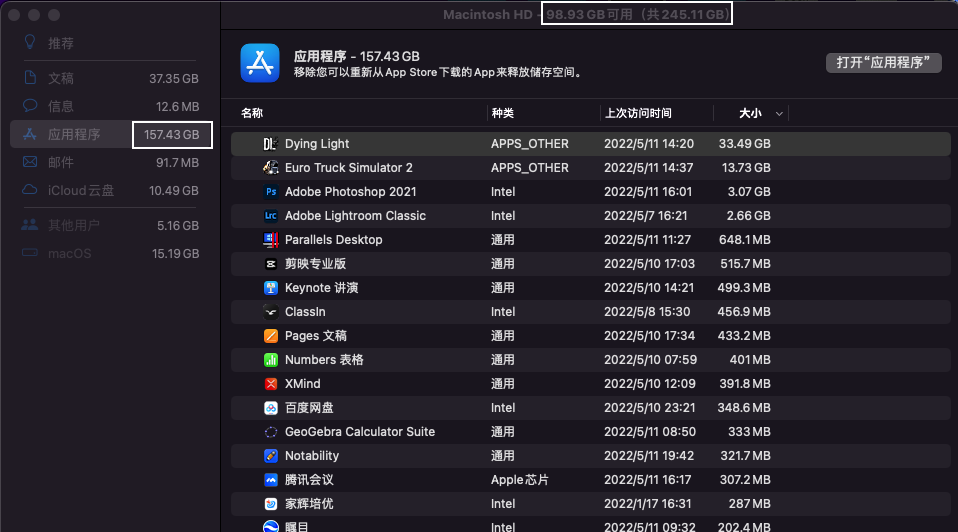Click the Adobe Photoshop 2021 icon
Screen dimensions: 958x532
point(270,192)
